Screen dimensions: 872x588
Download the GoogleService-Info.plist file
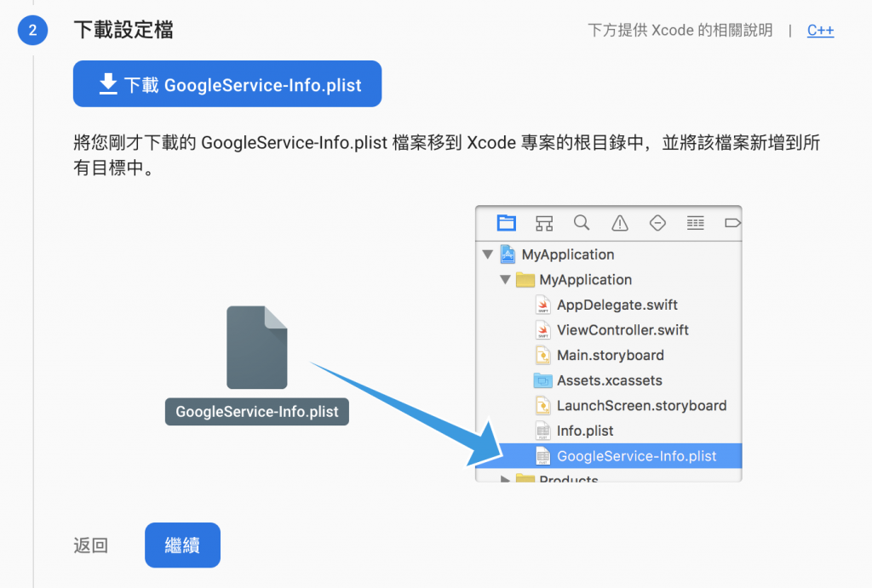pyautogui.click(x=227, y=84)
